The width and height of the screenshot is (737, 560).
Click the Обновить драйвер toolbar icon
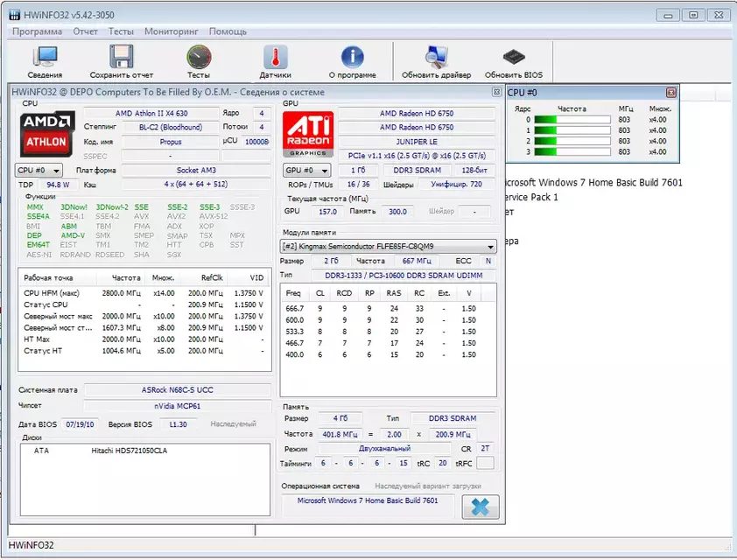pos(436,61)
